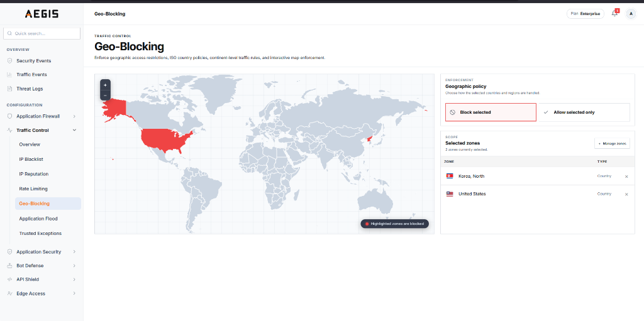Open the notifications bell
Viewport: 644px width, 321px height.
[x=614, y=14]
